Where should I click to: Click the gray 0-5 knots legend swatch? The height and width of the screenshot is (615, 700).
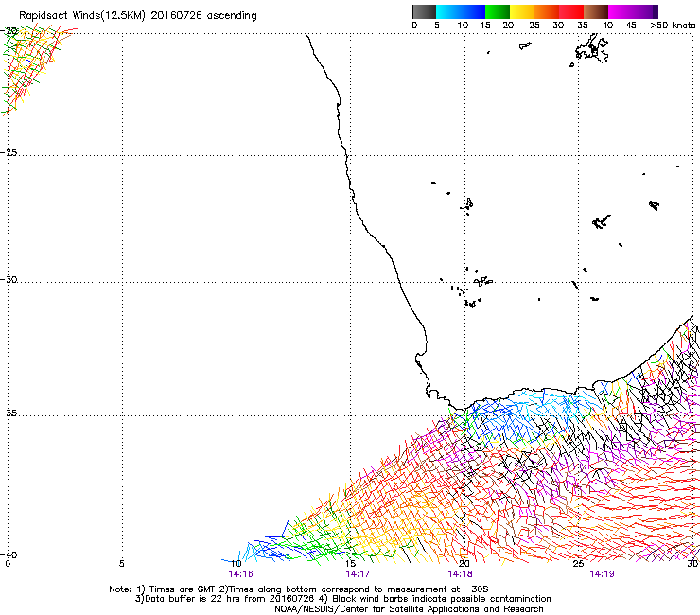tap(424, 11)
